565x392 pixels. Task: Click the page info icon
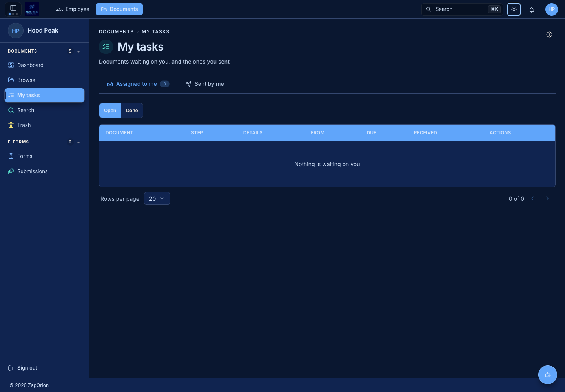click(549, 34)
